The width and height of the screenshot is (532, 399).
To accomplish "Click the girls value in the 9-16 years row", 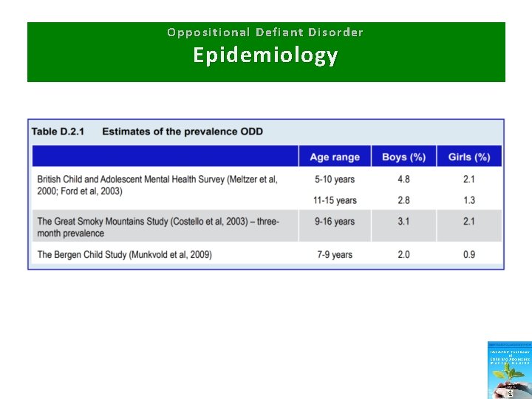I will tap(469, 222).
